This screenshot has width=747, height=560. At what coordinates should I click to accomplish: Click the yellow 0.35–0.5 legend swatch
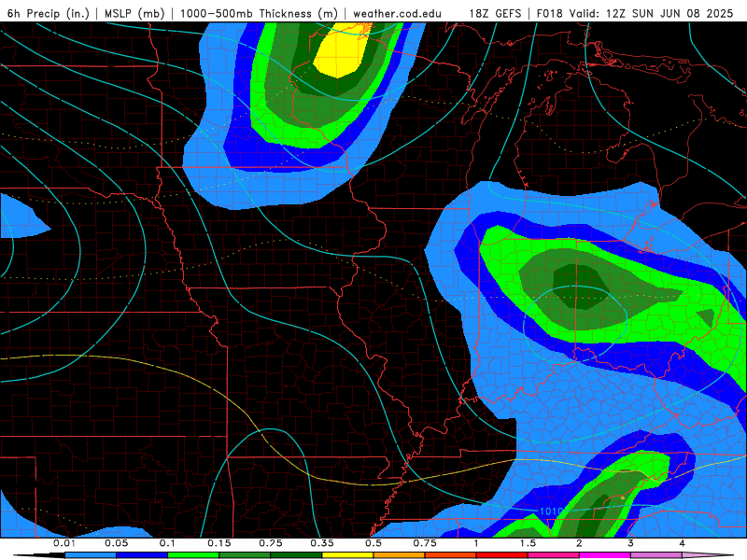(x=347, y=555)
